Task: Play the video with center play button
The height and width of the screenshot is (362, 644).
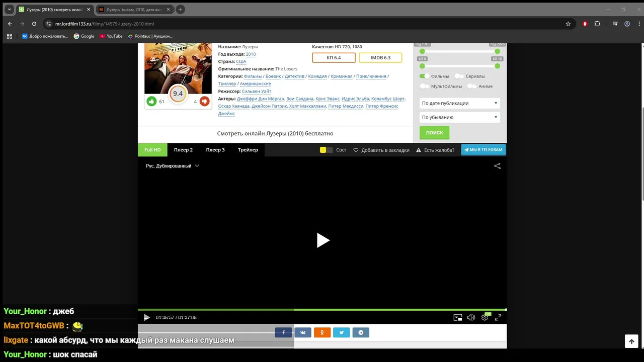Action: click(323, 240)
